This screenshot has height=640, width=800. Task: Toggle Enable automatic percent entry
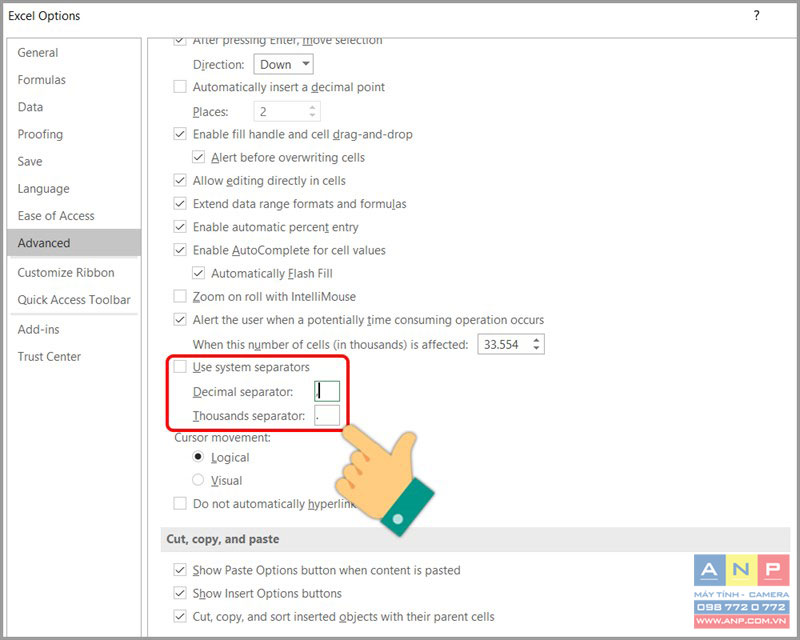(x=180, y=227)
